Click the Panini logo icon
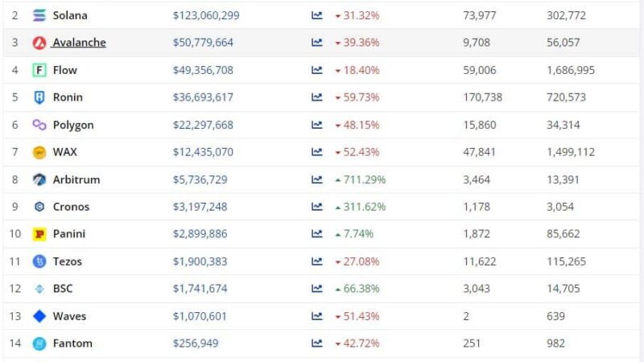 39,234
